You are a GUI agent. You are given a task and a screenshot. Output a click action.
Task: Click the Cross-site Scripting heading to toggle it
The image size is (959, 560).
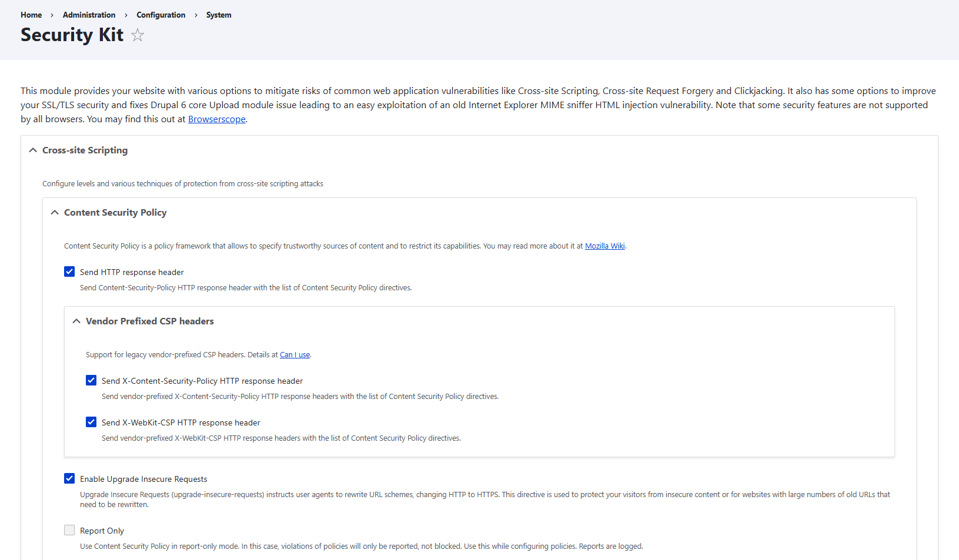(x=85, y=150)
